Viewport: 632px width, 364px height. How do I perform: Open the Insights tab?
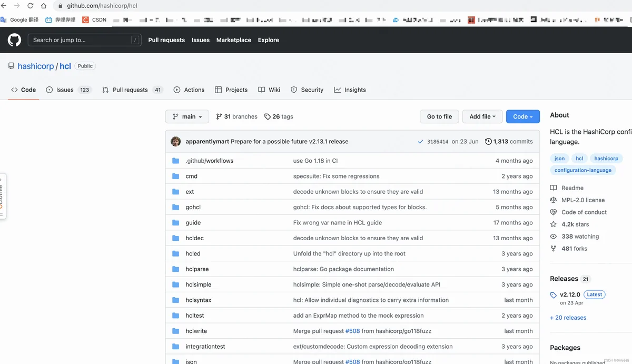(350, 90)
